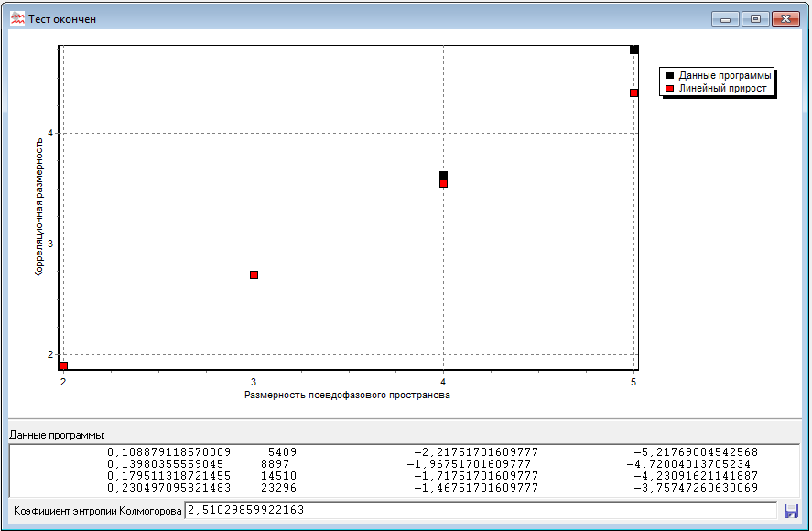Click the red data point at dimension 5
The height and width of the screenshot is (531, 812).
(x=633, y=92)
